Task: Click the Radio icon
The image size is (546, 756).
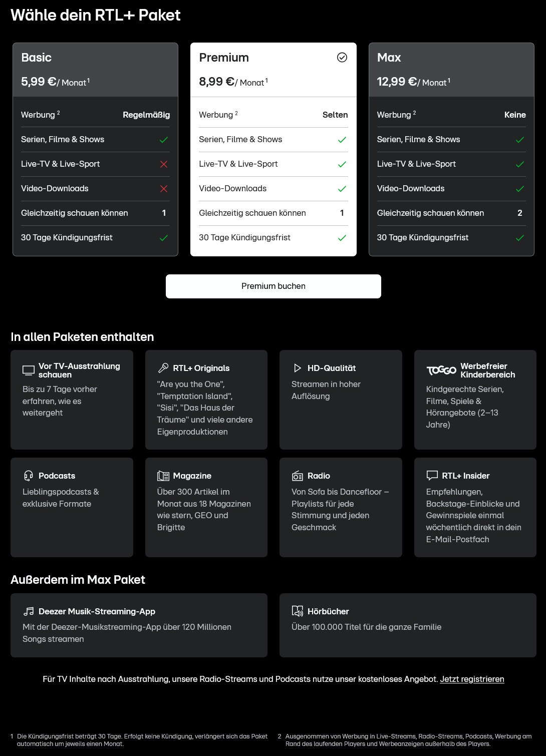Action: click(x=298, y=476)
